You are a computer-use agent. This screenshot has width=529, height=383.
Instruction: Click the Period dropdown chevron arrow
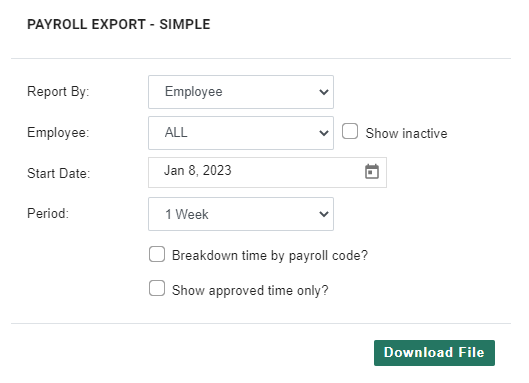tap(324, 214)
